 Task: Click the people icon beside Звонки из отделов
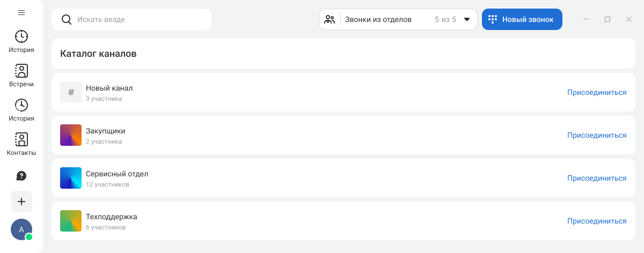point(330,20)
